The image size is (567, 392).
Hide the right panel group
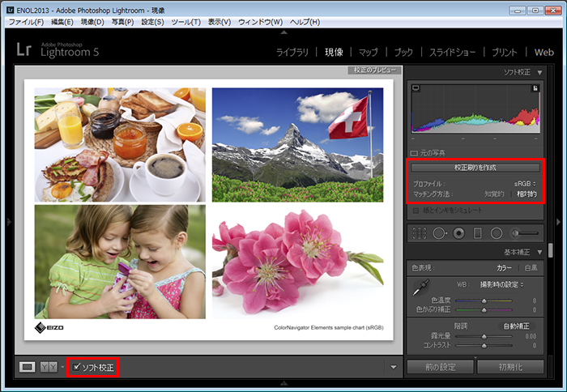click(x=558, y=221)
